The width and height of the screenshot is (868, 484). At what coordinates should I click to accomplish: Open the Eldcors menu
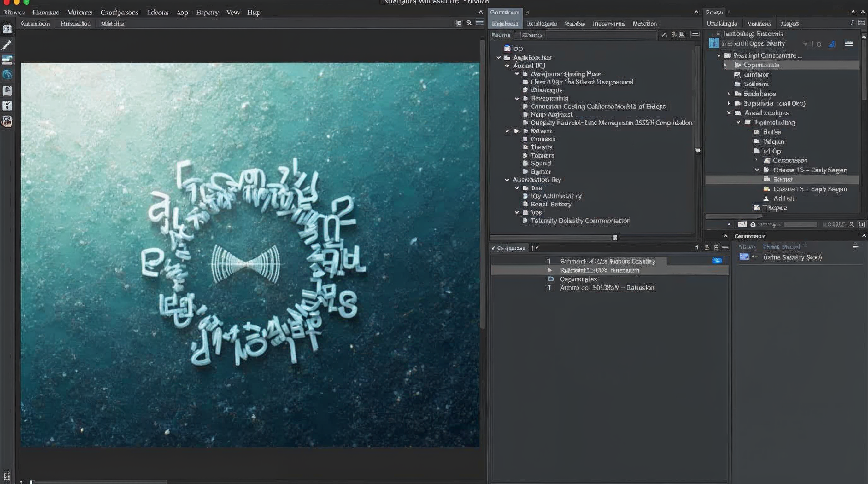coord(158,13)
